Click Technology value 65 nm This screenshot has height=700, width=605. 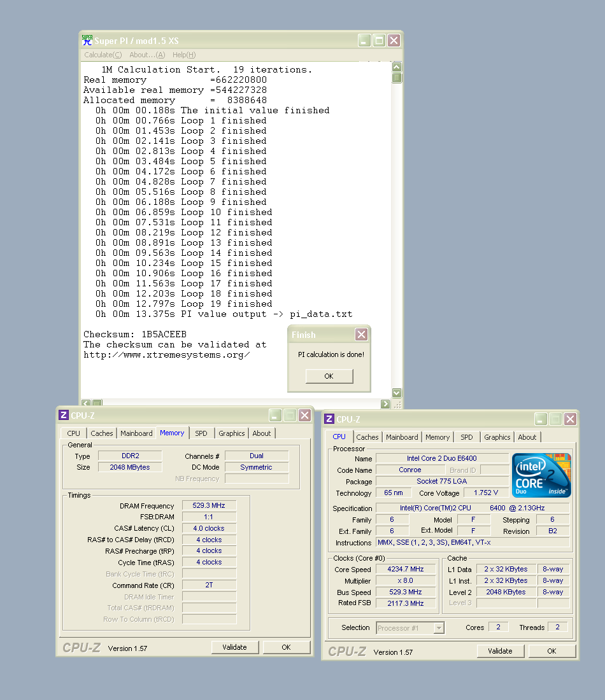coord(393,493)
